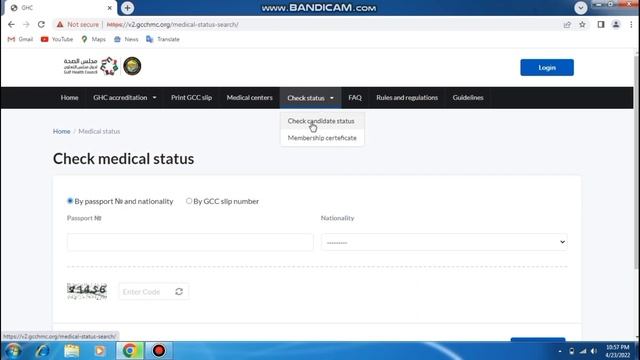Viewport: 640px width, 360px height.
Task: Open the Gmail bookmark
Action: pyautogui.click(x=20, y=39)
